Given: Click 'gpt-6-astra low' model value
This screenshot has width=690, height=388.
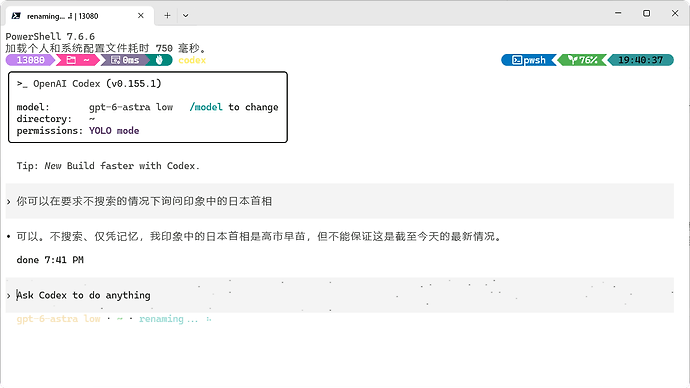Looking at the screenshot, I should 131,107.
